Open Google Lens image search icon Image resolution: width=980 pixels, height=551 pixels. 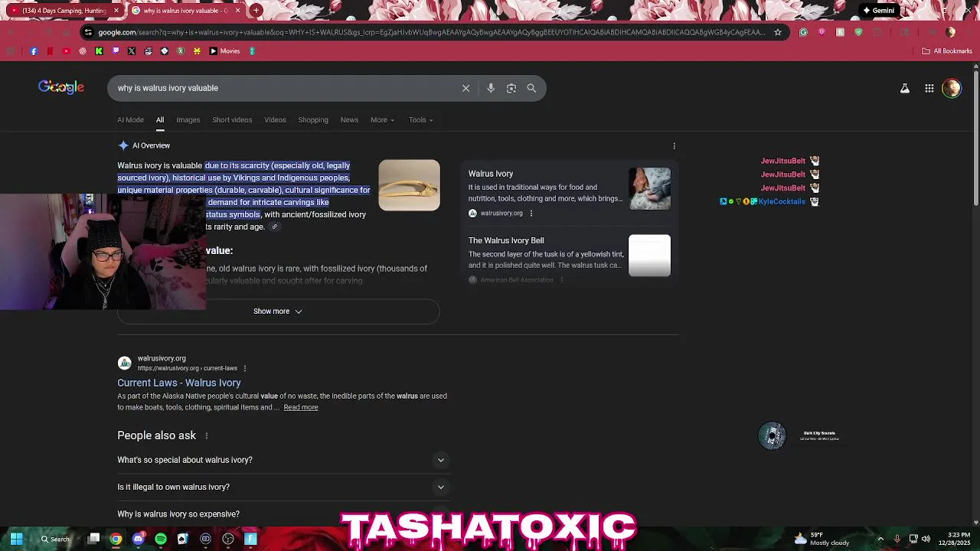pyautogui.click(x=511, y=88)
